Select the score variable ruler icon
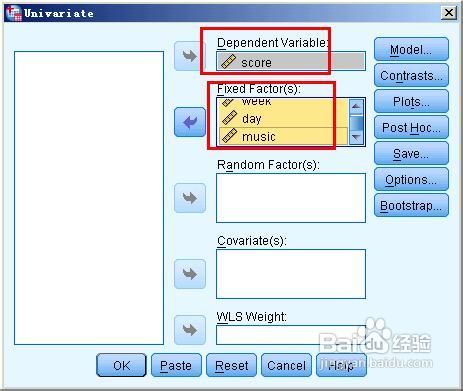Screen dimensions: 463x391 [229, 62]
